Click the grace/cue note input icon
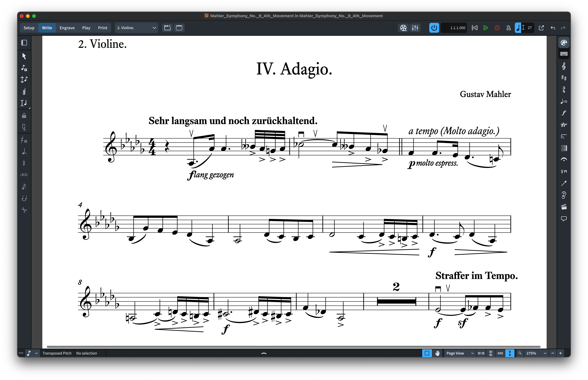Image resolution: width=588 pixels, height=380 pixels. (x=24, y=140)
